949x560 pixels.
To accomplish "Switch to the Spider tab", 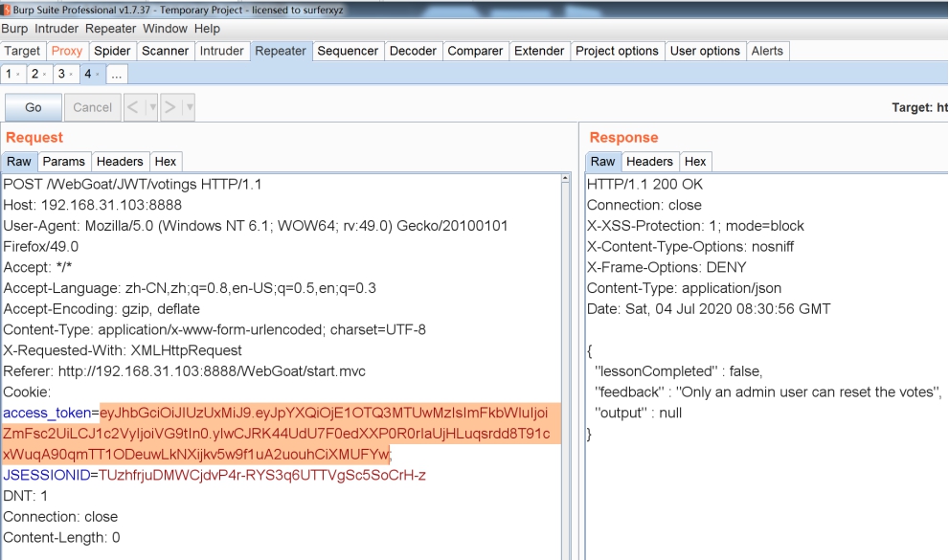I will (112, 51).
